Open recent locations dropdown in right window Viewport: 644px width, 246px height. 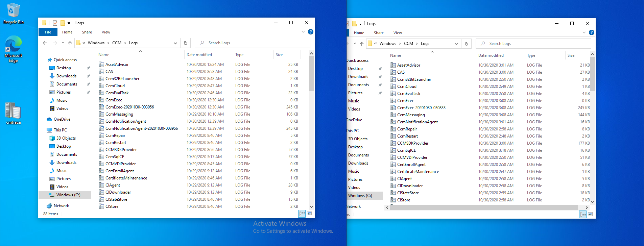tap(355, 44)
